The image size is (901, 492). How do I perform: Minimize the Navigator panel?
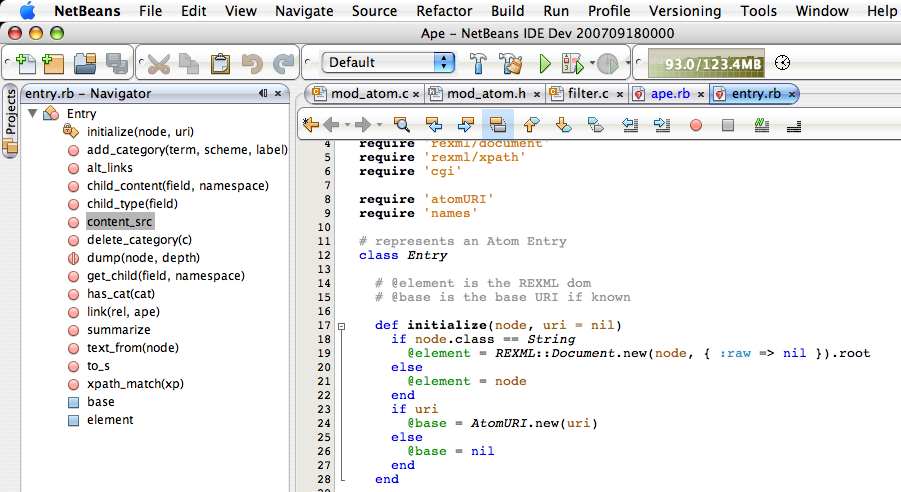pos(263,93)
